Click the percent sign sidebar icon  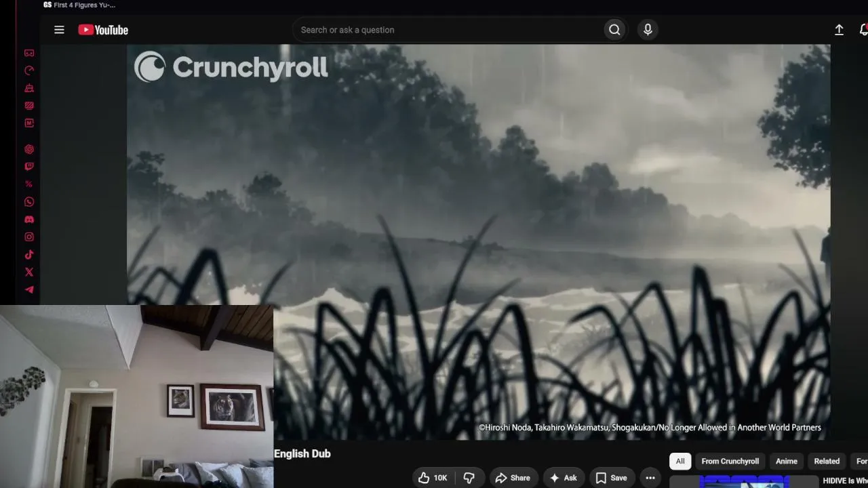tap(29, 184)
